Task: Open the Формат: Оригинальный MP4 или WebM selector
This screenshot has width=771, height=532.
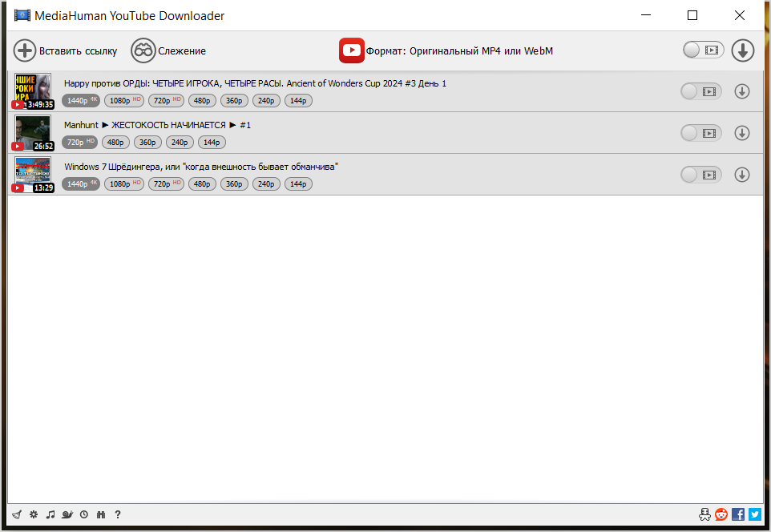Action: coord(446,50)
